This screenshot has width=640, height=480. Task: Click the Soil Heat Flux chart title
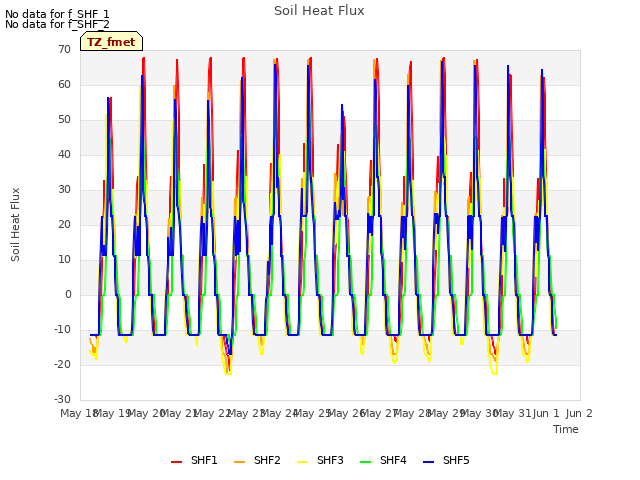pyautogui.click(x=319, y=11)
